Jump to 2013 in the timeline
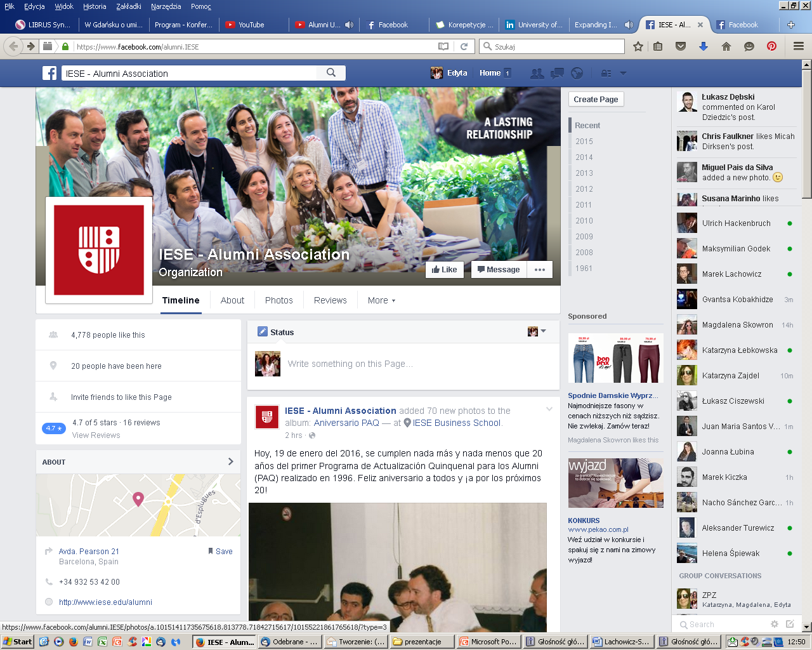Screen dimensions: 812x650 (x=584, y=173)
